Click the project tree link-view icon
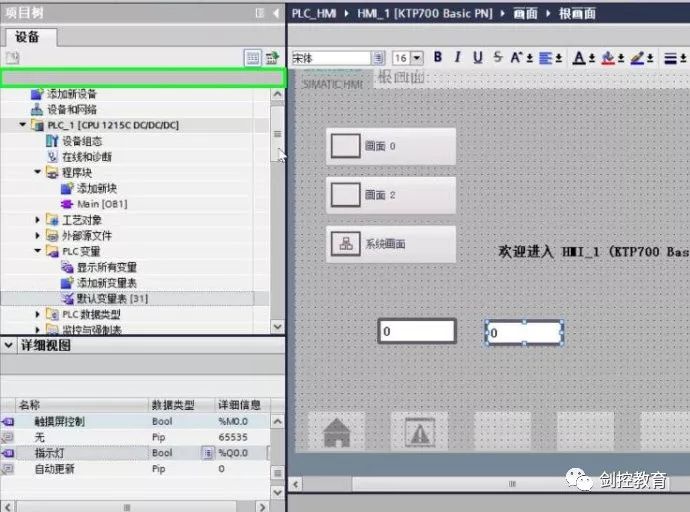Viewport: 690px width, 512px height. click(272, 58)
